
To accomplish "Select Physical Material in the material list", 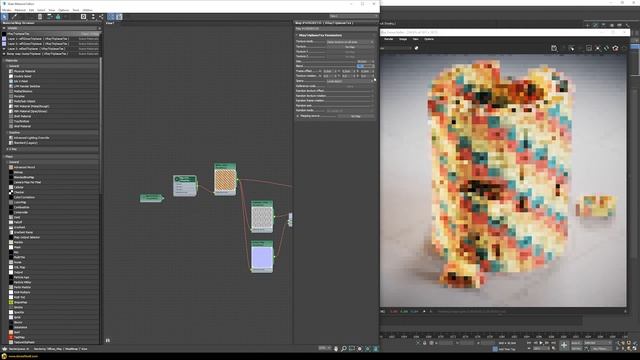I will click(x=24, y=71).
